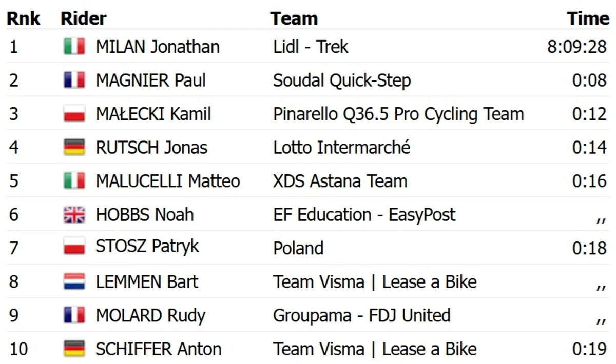Click the Italian flag beside MILAN Jonathan
Viewport: 616px width, 364px height.
(x=74, y=47)
